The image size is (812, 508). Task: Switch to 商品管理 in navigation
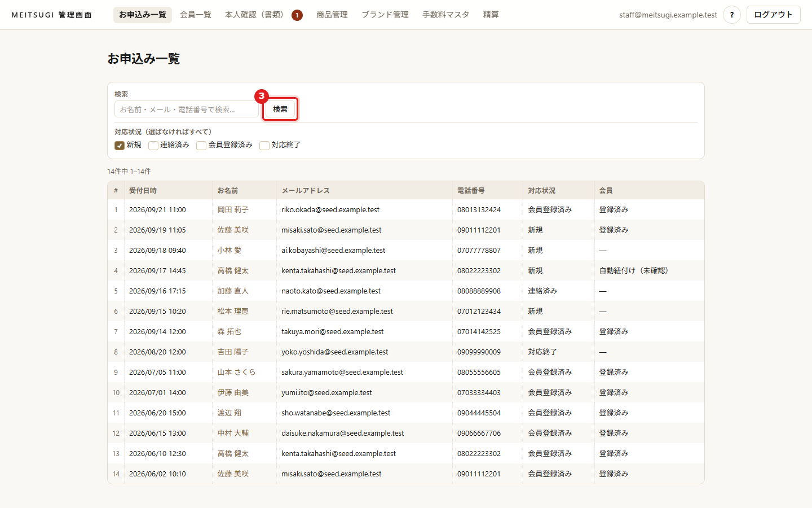(332, 15)
